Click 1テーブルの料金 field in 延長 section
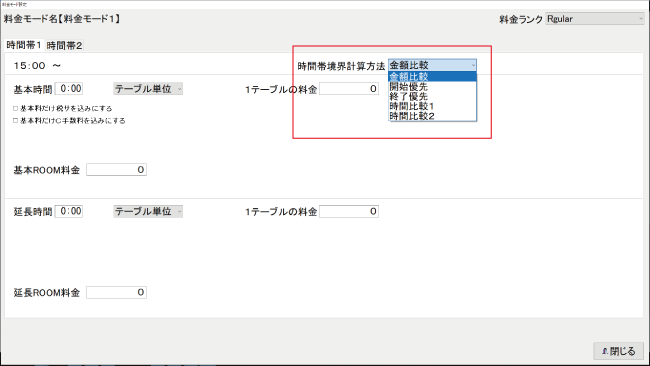This screenshot has width=650, height=366. [349, 211]
